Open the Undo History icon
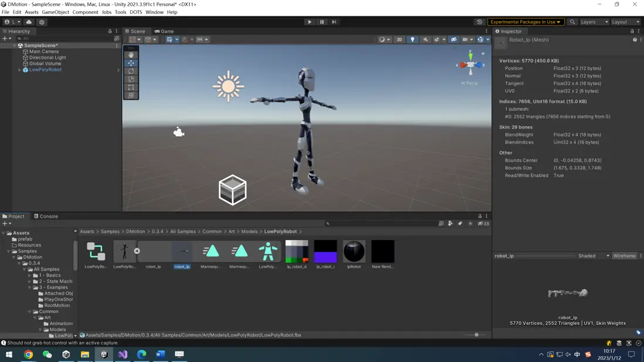This screenshot has height=362, width=644. pos(479,22)
